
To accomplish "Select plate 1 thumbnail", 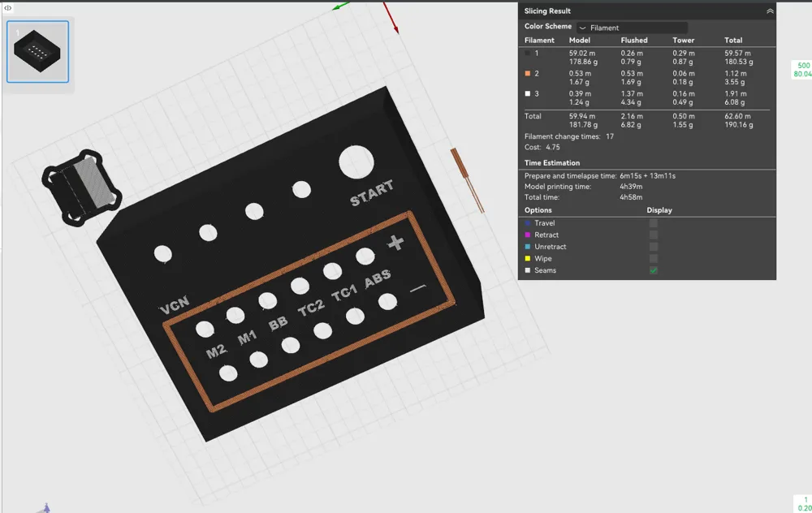I will [x=38, y=52].
